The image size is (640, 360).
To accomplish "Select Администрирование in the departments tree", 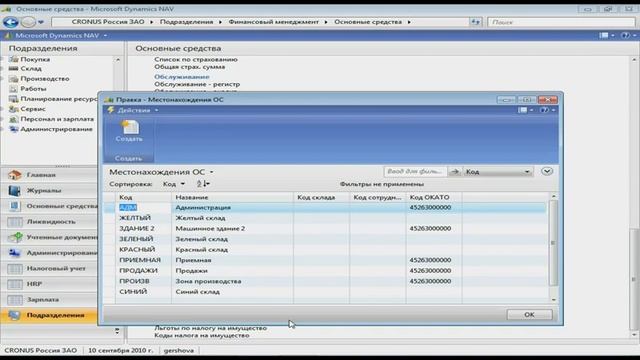I will click(56, 129).
